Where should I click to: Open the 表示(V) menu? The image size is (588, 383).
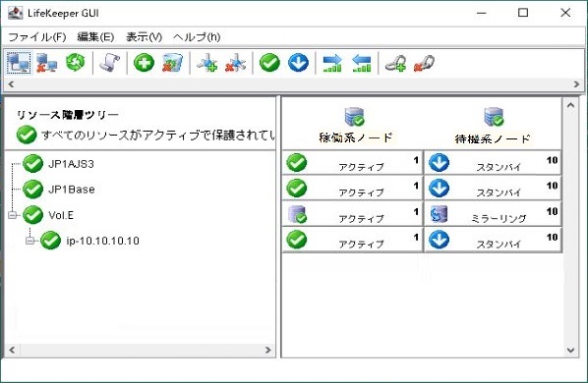(144, 36)
